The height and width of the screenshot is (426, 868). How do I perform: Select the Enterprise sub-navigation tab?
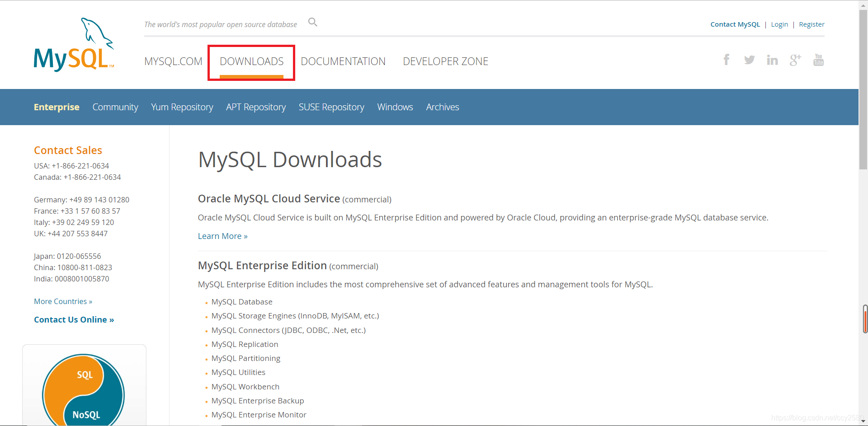57,107
